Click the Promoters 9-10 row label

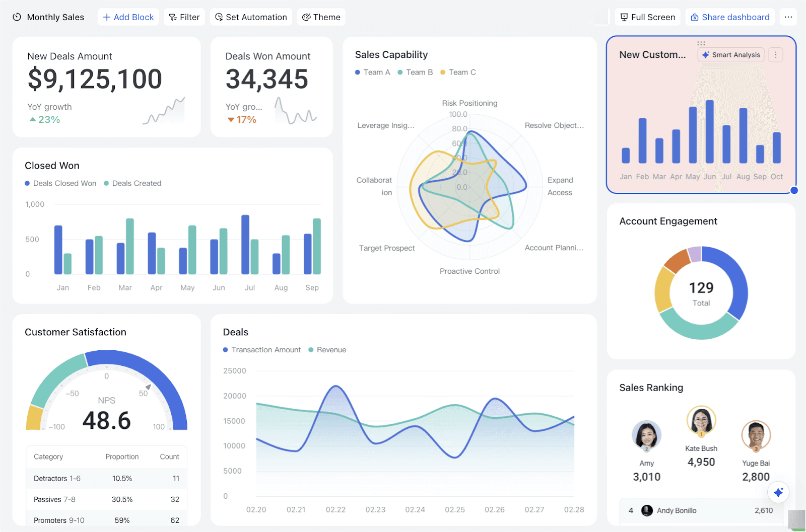click(x=59, y=520)
